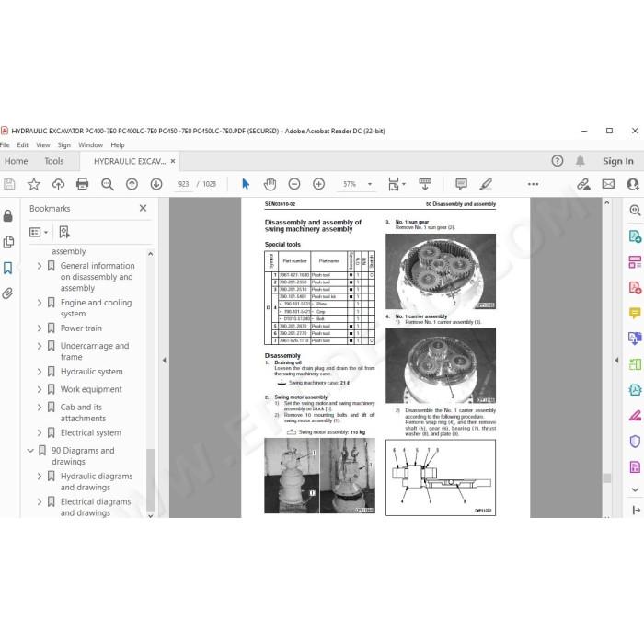Open Electrical diagrams and drawings bookmark
Image resolution: width=644 pixels, height=644 pixels.
pyautogui.click(x=96, y=507)
